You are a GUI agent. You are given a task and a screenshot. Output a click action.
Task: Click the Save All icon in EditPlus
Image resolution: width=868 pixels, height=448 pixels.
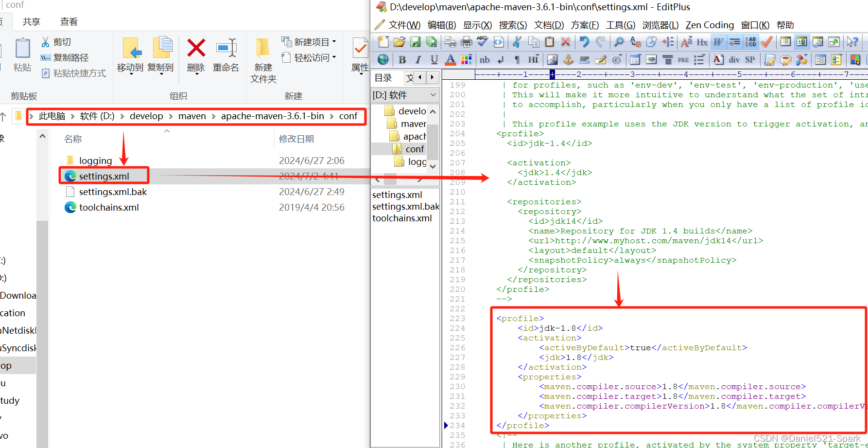click(431, 42)
